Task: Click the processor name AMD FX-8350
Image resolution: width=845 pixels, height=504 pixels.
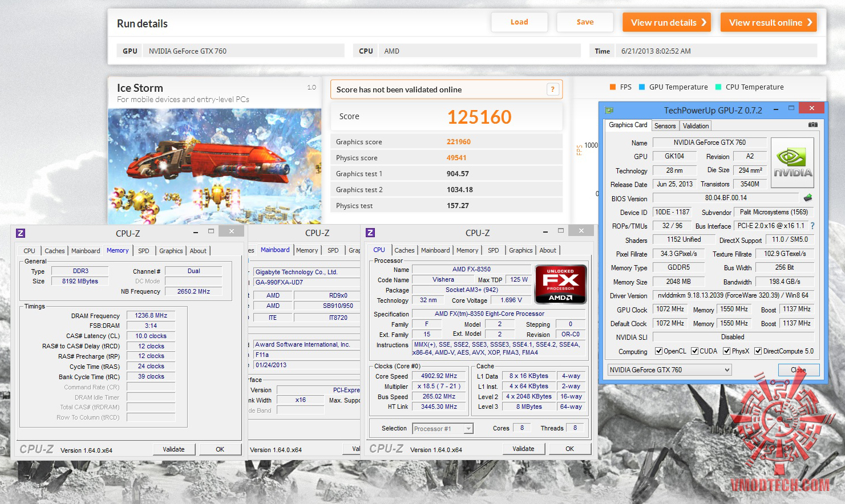Action: [x=471, y=269]
